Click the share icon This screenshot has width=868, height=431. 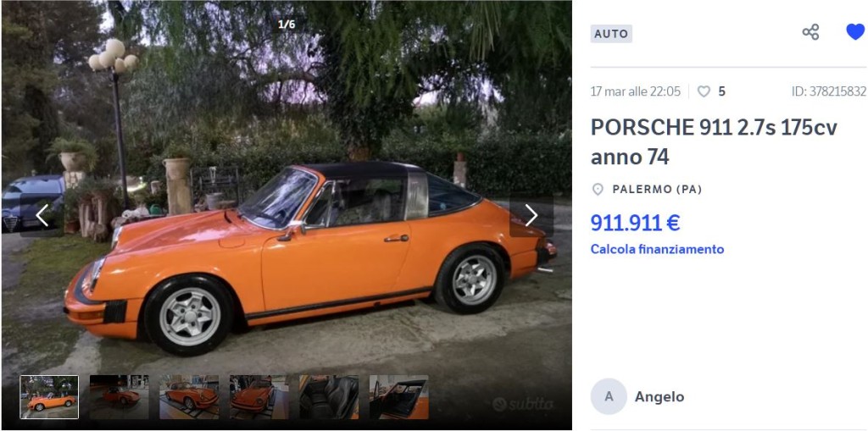(810, 32)
